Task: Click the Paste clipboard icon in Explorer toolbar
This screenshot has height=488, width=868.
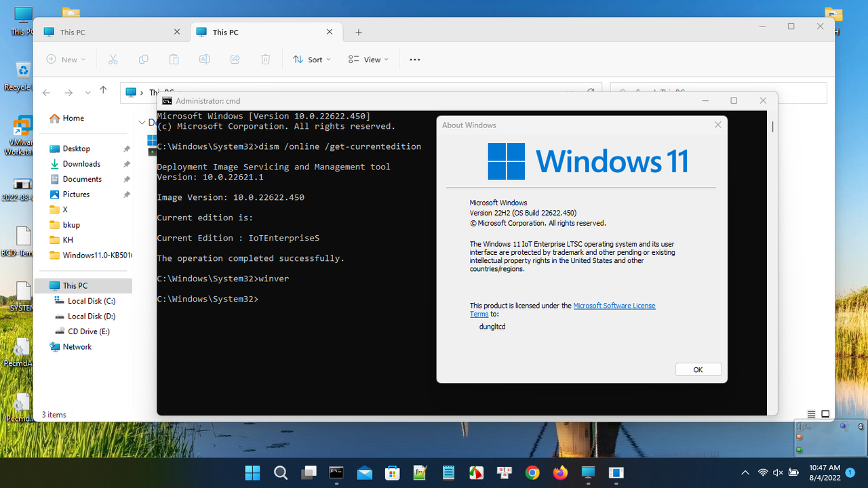Action: coord(174,60)
